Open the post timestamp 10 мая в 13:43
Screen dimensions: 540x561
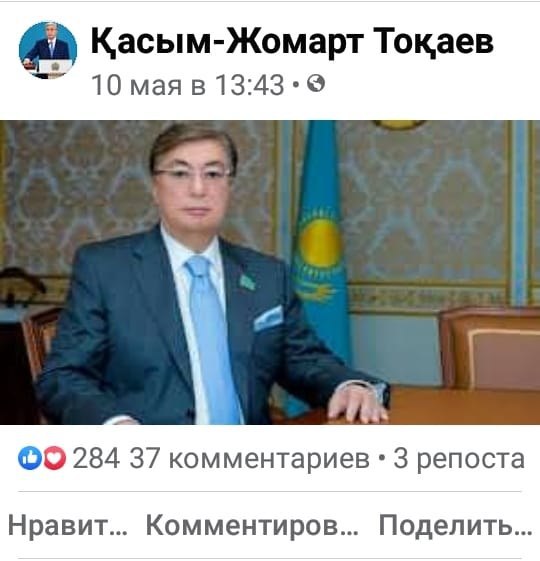pyautogui.click(x=188, y=85)
